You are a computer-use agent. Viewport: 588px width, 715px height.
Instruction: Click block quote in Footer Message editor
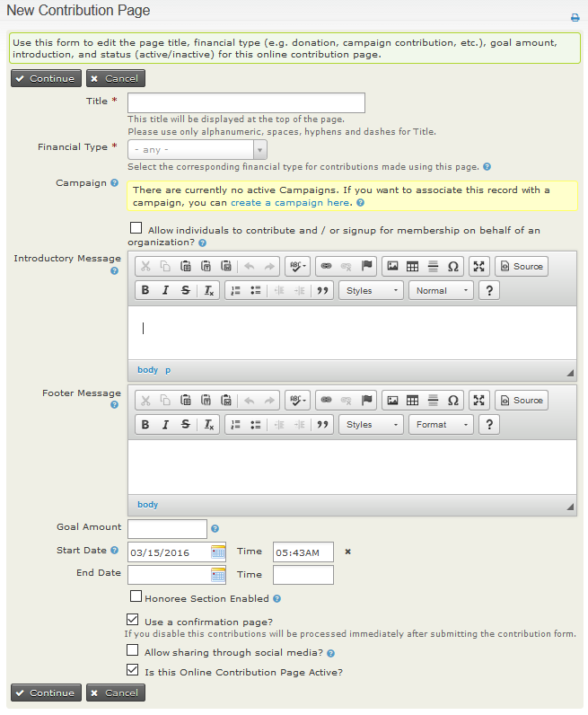point(321,424)
